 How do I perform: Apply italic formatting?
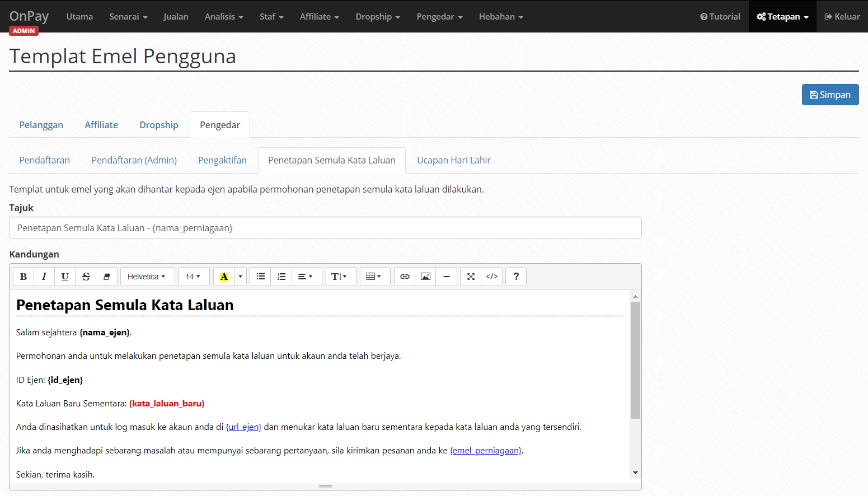(44, 277)
